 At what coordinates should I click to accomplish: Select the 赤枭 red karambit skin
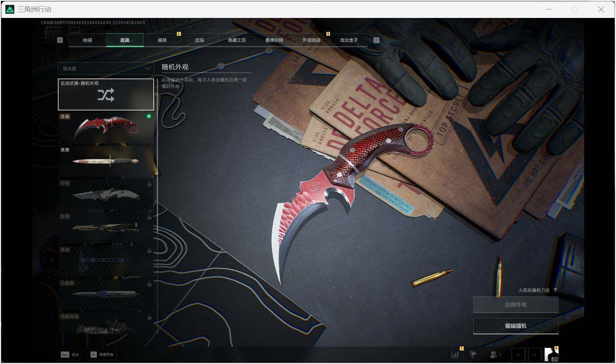pos(106,127)
